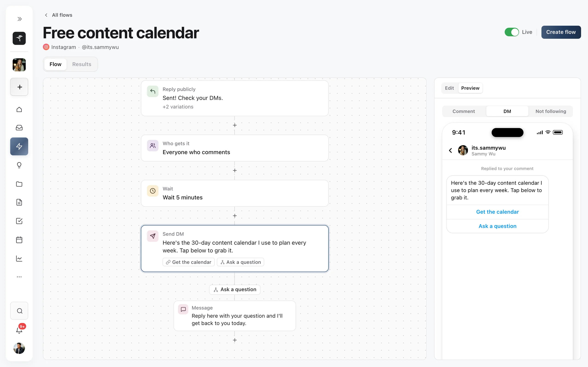Open the folder icon in sidebar
The height and width of the screenshot is (367, 588).
coord(19,184)
